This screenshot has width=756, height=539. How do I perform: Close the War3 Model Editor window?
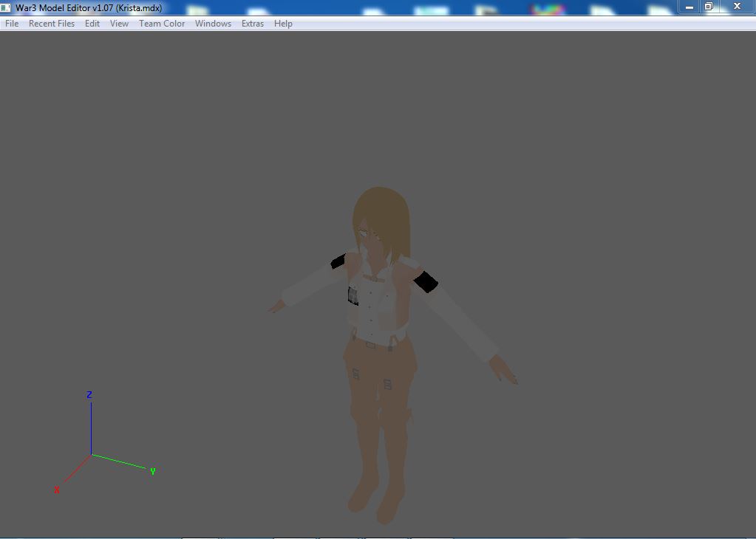click(x=738, y=7)
